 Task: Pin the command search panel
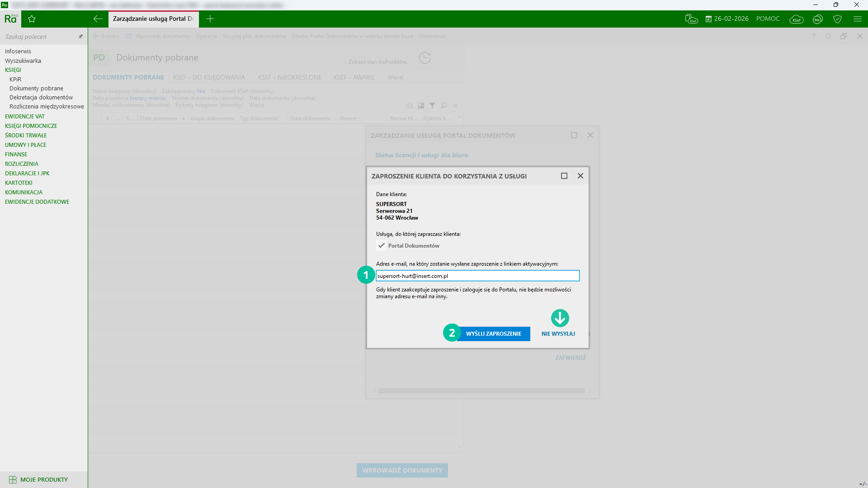[80, 37]
